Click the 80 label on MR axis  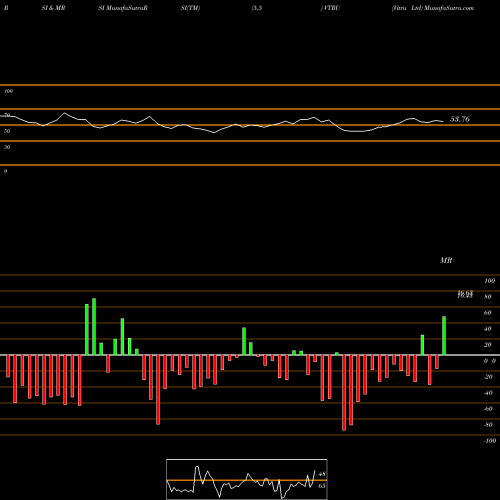pyautogui.click(x=488, y=297)
